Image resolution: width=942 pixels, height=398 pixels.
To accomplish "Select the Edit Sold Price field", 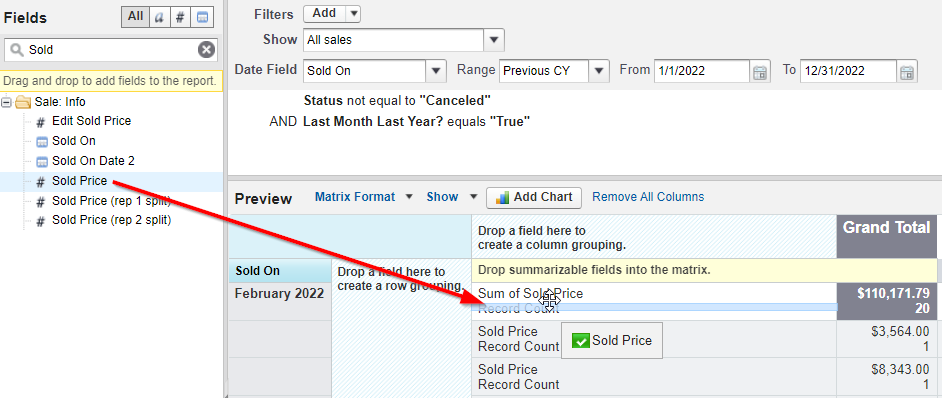I will [91, 121].
